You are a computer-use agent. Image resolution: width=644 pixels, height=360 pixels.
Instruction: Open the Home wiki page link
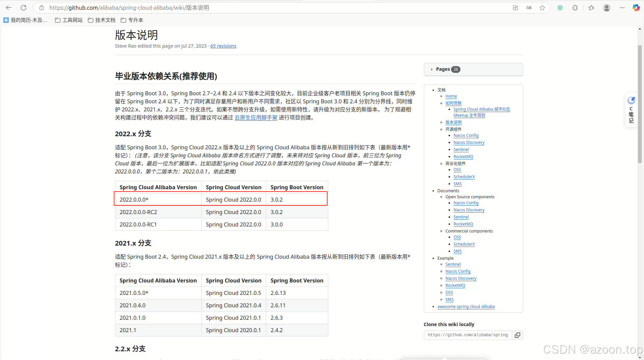tap(451, 96)
